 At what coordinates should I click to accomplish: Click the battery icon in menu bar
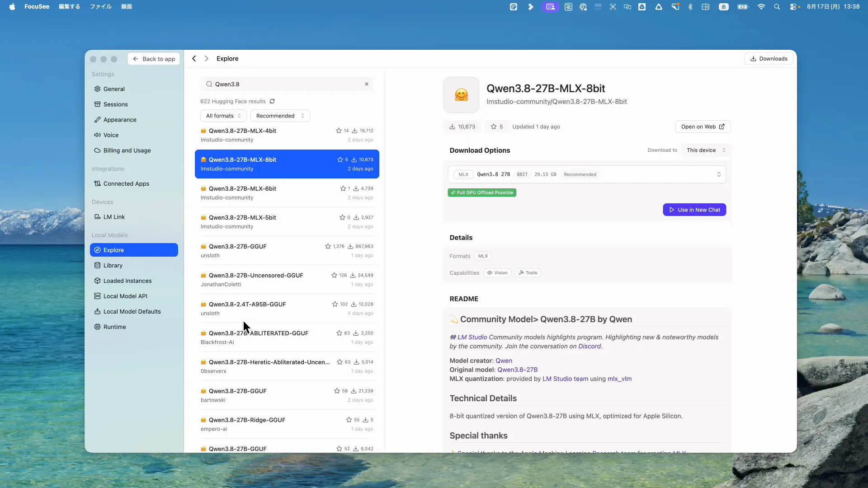743,7
